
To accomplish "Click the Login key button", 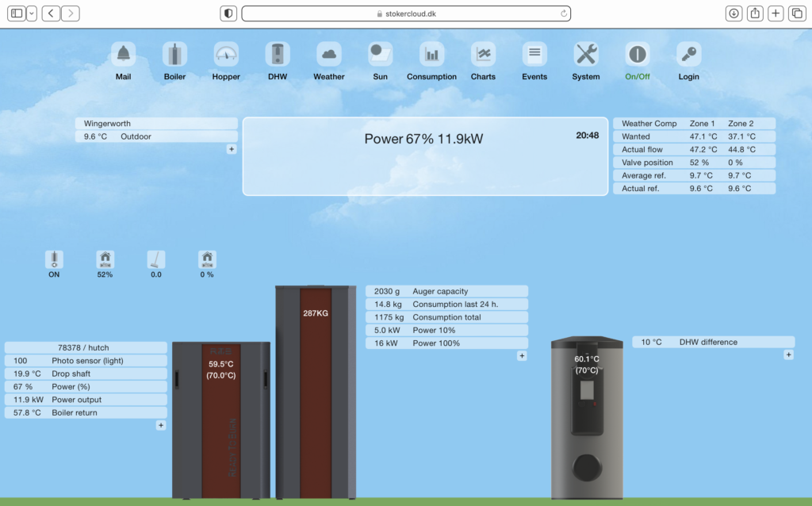I will point(688,55).
